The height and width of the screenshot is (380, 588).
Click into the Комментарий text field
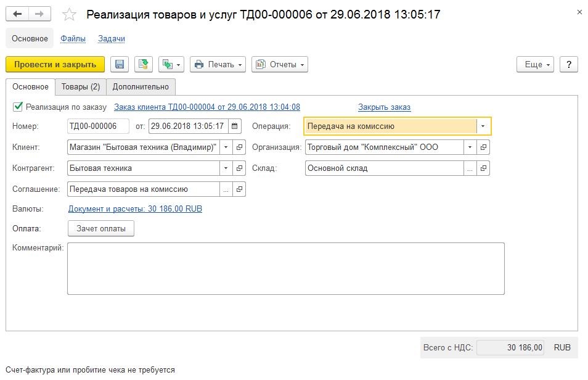pos(286,268)
